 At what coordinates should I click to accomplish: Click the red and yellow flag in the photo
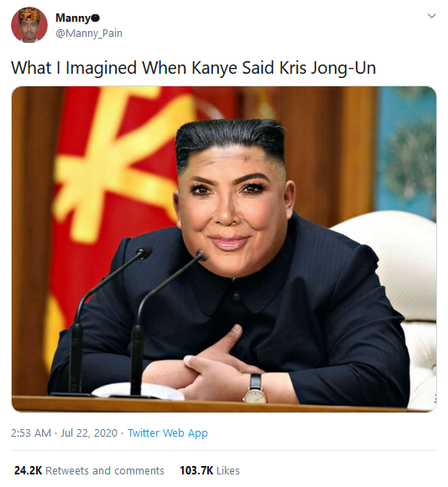pyautogui.click(x=118, y=199)
